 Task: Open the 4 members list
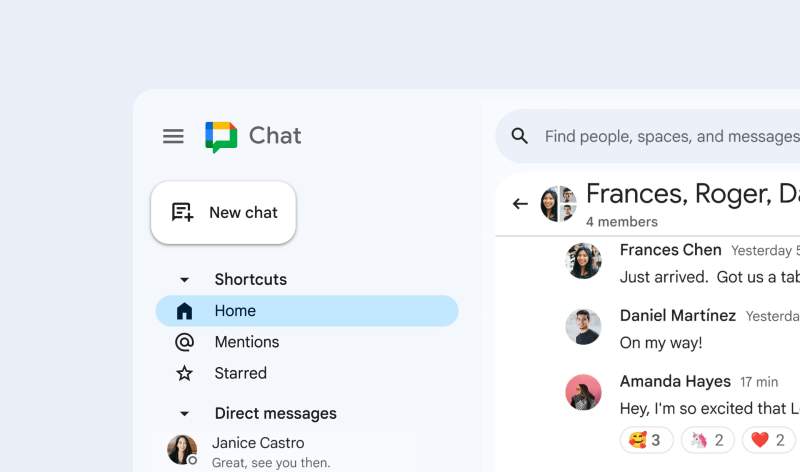coord(621,222)
